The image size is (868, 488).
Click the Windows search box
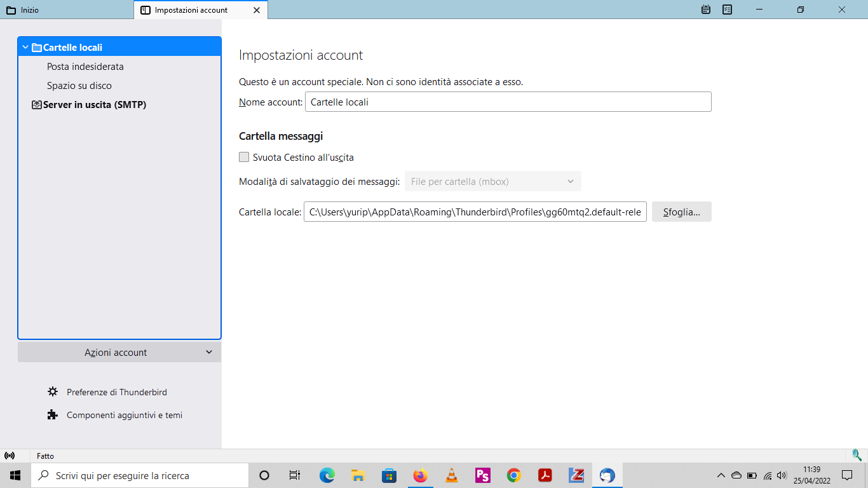pyautogui.click(x=140, y=475)
